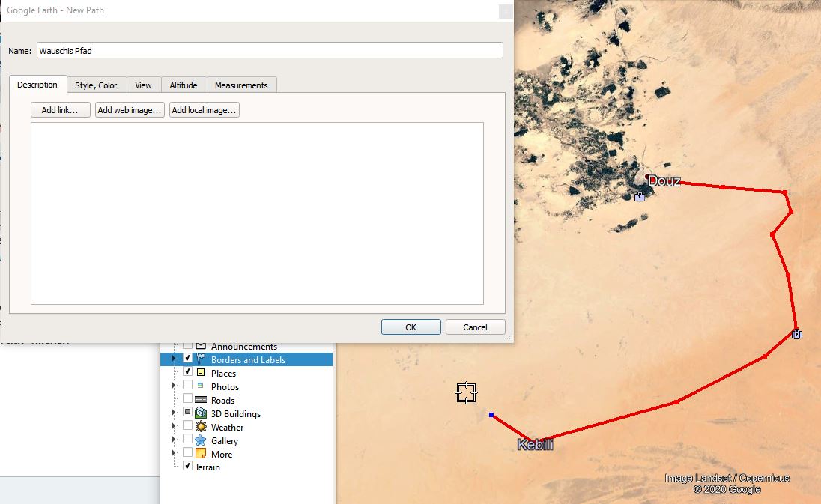The height and width of the screenshot is (504, 821).
Task: Click inside the Description text area
Action: tap(257, 213)
